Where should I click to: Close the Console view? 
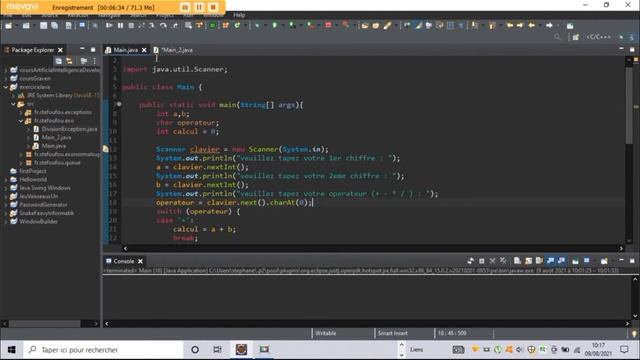(x=140, y=261)
